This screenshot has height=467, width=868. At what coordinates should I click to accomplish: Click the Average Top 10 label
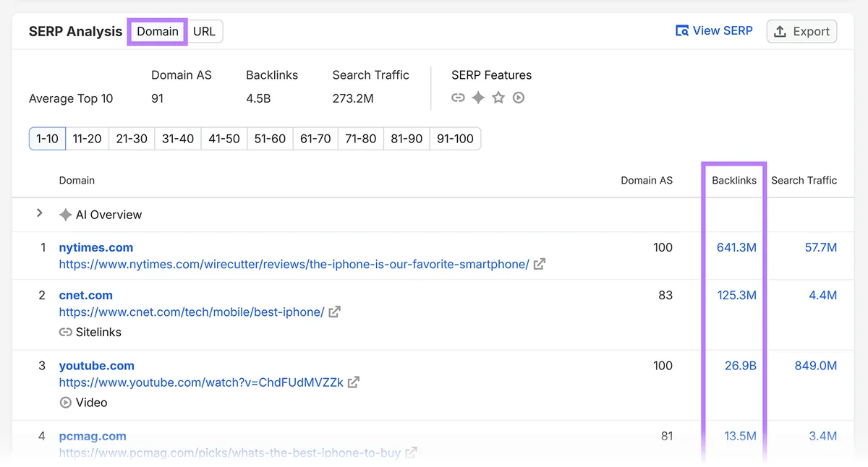pyautogui.click(x=71, y=99)
